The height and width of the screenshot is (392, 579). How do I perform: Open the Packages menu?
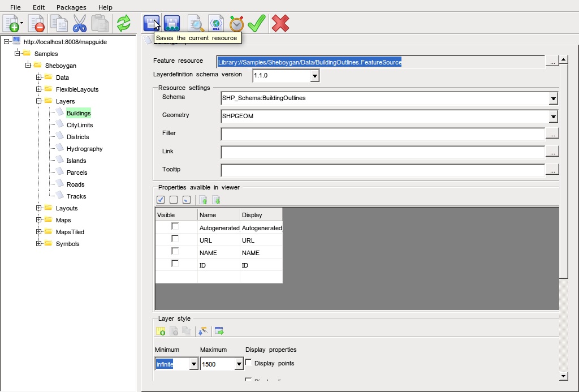71,7
